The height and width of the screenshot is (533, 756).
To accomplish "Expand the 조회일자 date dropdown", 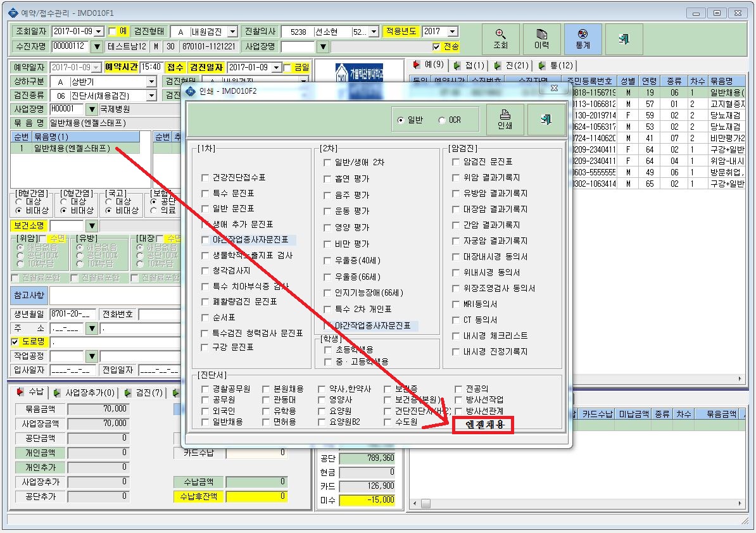I will point(99,31).
